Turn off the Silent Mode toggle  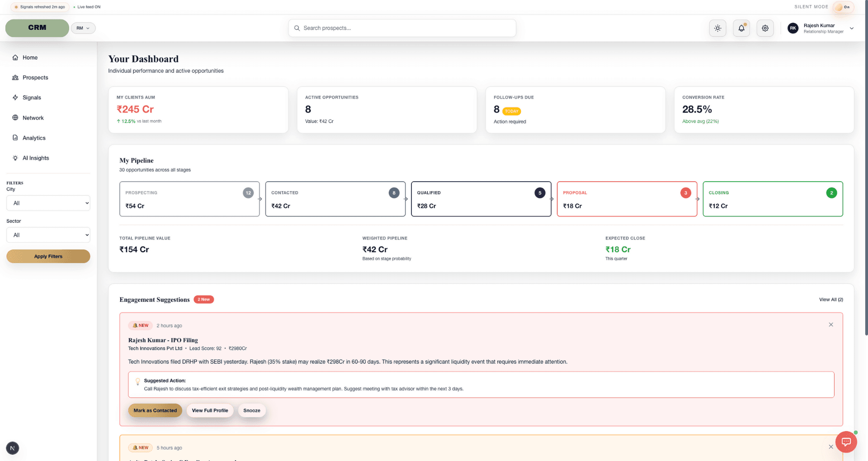click(844, 7)
